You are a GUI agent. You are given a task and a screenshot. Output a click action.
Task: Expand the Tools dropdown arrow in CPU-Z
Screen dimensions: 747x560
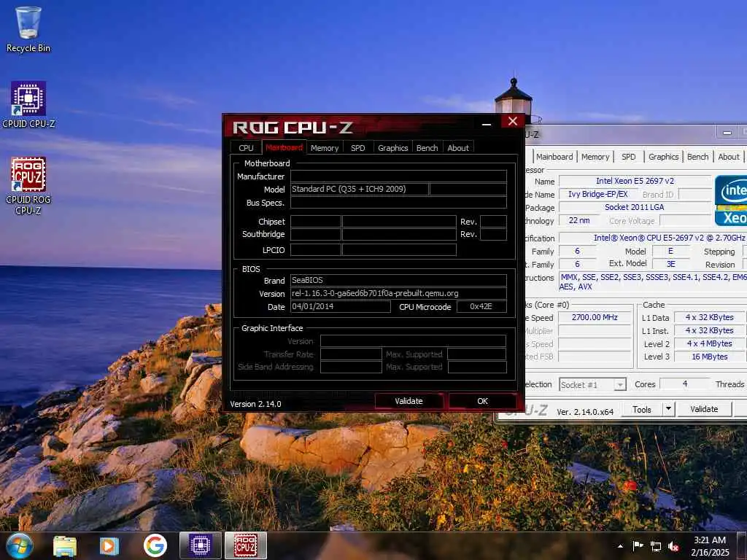[x=668, y=410]
